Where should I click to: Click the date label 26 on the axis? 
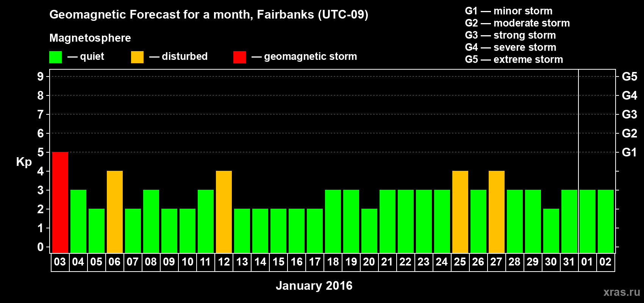coord(478,262)
